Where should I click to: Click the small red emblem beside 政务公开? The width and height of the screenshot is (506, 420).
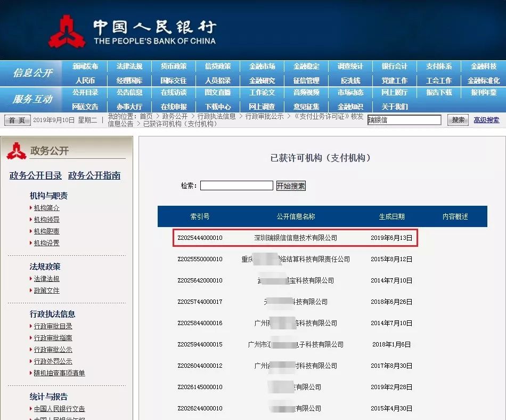(x=16, y=151)
